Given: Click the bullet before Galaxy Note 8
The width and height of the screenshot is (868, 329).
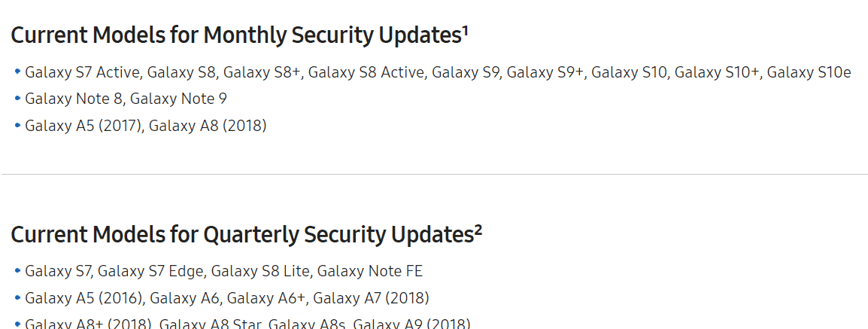Looking at the screenshot, I should tap(17, 99).
